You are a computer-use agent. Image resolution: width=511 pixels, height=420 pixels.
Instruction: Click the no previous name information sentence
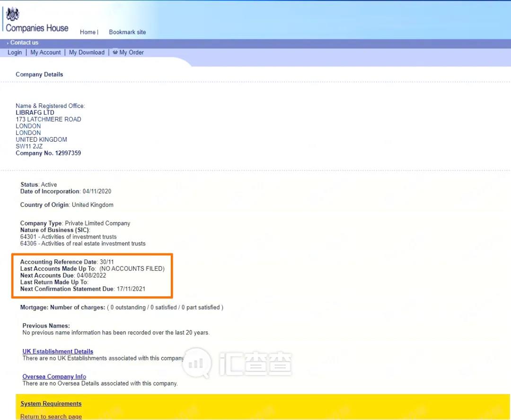tap(116, 332)
